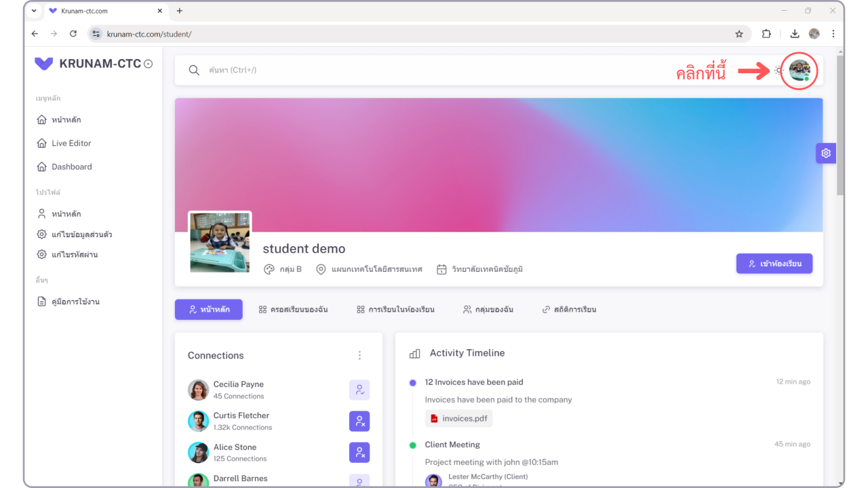
Task: Click the purple settings gear on right edge
Action: 825,153
